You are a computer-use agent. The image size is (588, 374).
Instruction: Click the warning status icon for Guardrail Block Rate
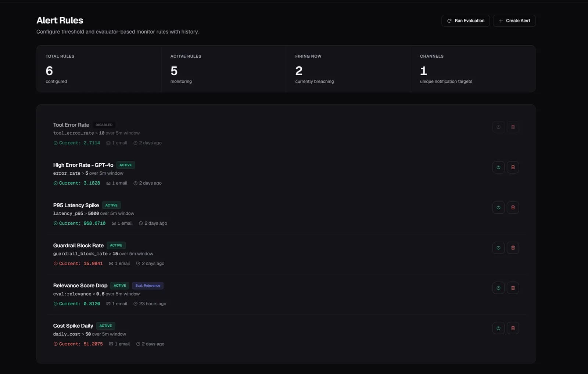coord(55,264)
